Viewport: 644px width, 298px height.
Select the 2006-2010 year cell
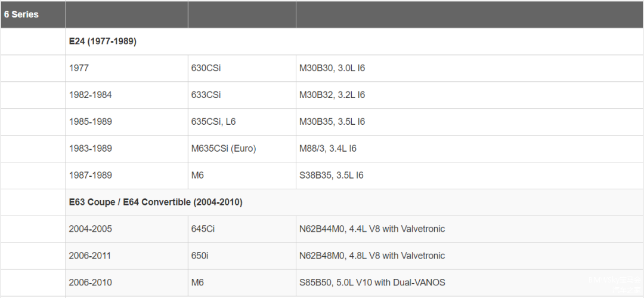tap(90, 282)
